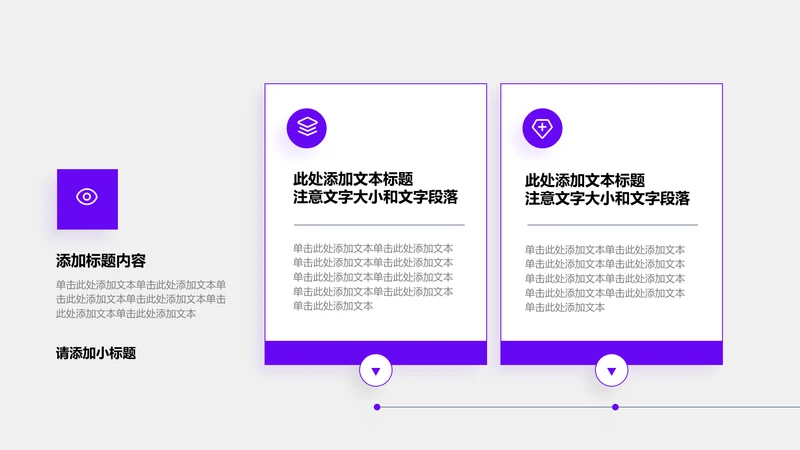
Task: Click the purple footer bar of second card
Action: point(611,353)
